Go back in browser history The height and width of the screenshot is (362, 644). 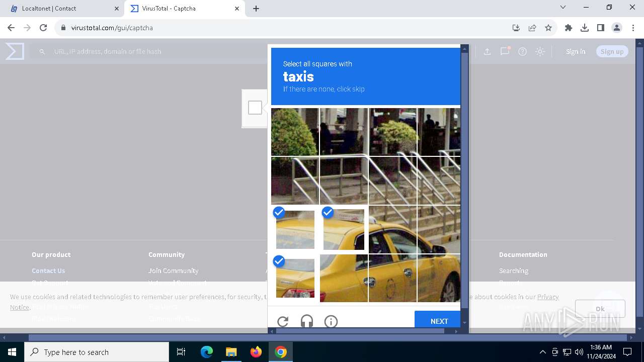(11, 28)
